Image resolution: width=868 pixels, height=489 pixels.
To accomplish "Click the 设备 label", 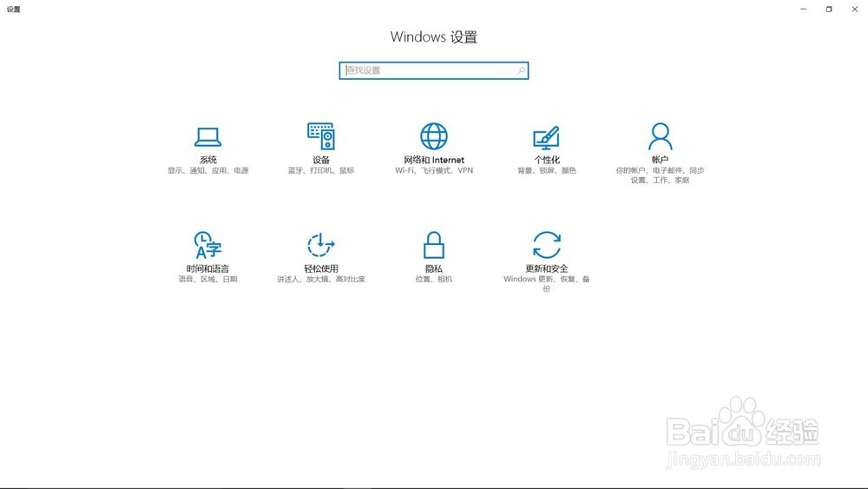I will tap(321, 160).
